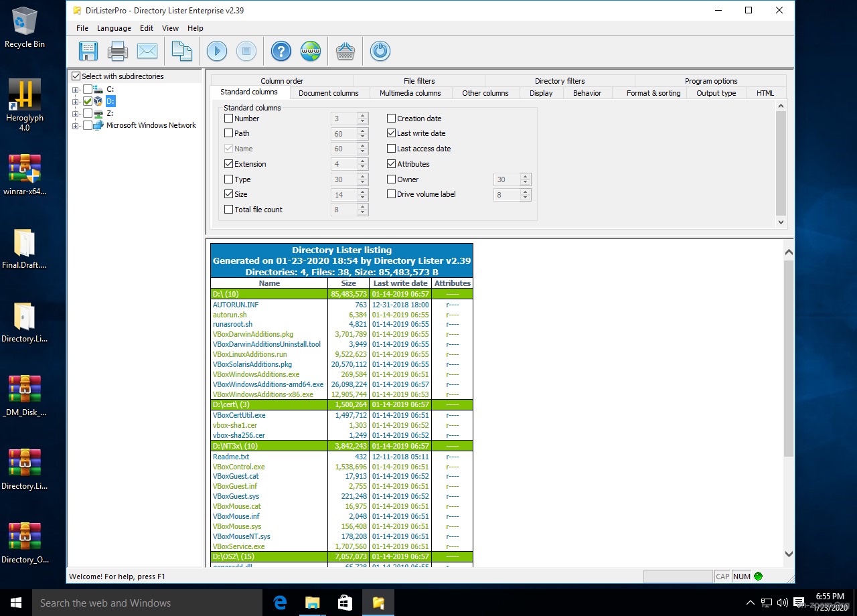Disable the Last write date column
This screenshot has width=857, height=616.
coord(391,133)
